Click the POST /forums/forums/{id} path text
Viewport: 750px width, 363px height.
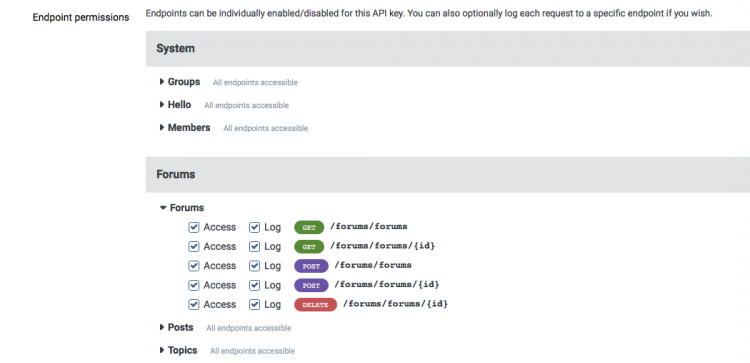click(x=387, y=285)
